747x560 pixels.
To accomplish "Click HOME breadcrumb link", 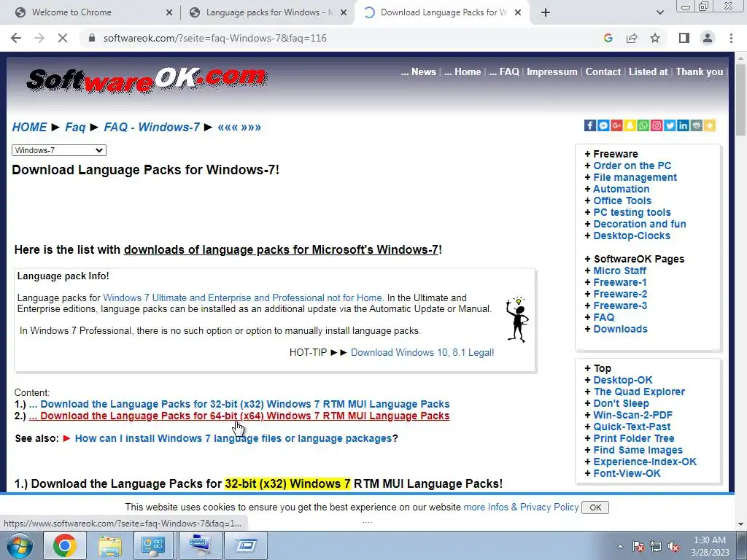I will 29,127.
